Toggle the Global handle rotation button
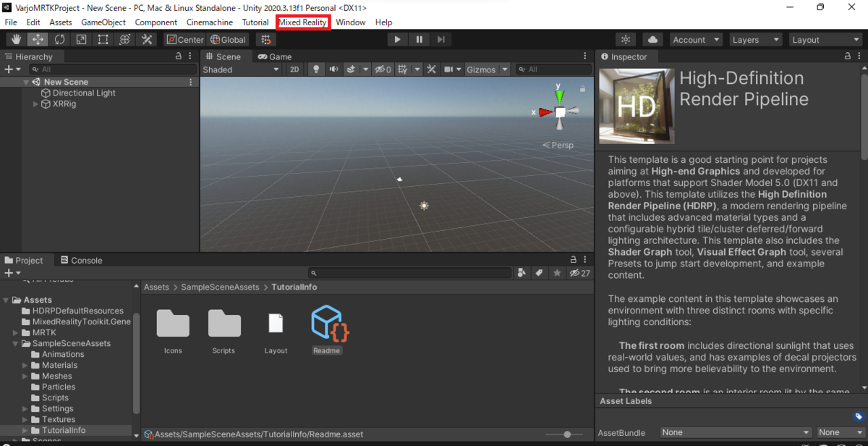This screenshot has width=868, height=446. [x=229, y=40]
